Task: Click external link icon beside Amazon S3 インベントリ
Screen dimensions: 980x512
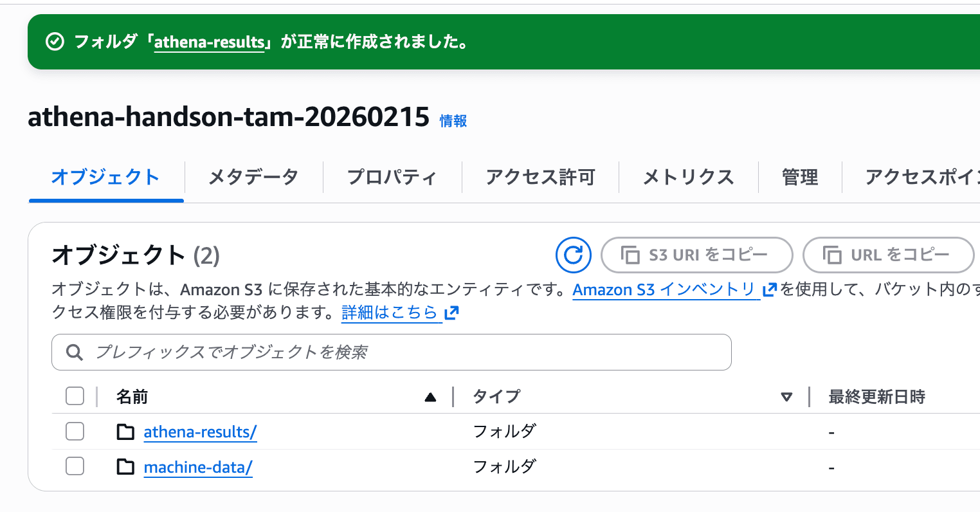Action: 769,290
